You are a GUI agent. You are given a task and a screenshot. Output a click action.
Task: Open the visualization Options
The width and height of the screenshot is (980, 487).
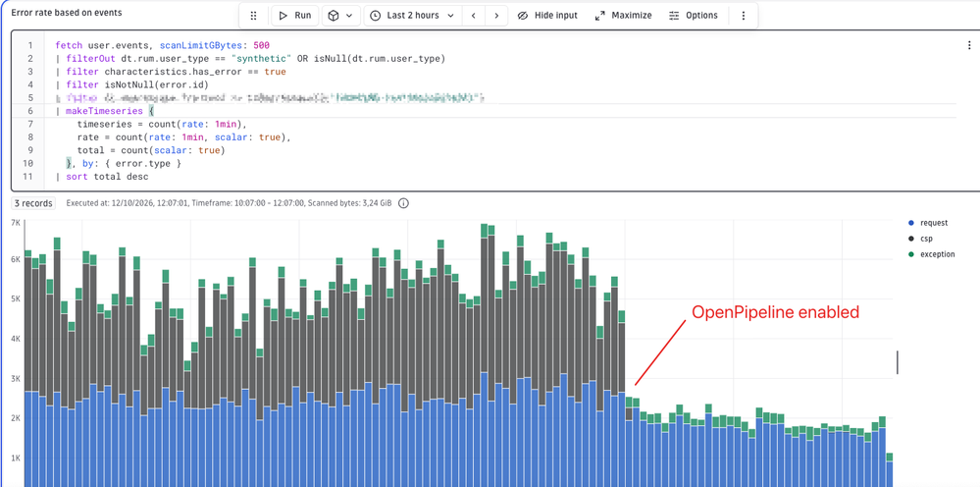click(x=694, y=16)
